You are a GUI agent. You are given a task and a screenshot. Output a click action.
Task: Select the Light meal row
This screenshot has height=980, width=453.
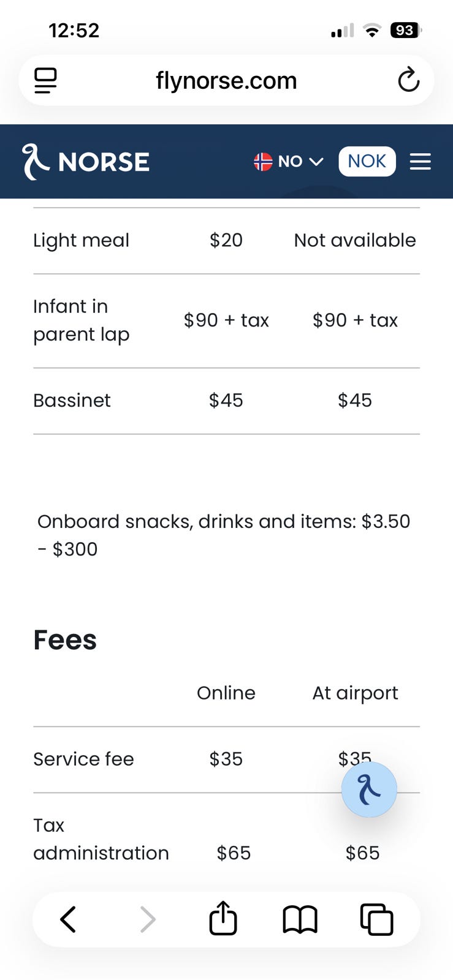coord(81,240)
